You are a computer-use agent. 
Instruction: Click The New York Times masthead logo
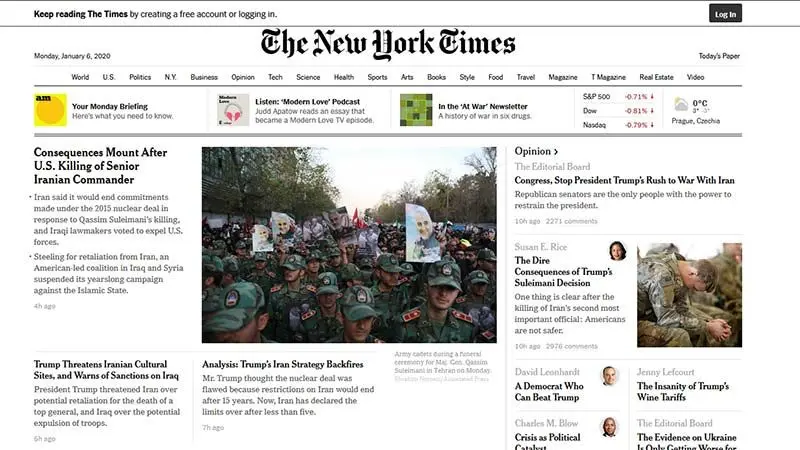tap(388, 44)
